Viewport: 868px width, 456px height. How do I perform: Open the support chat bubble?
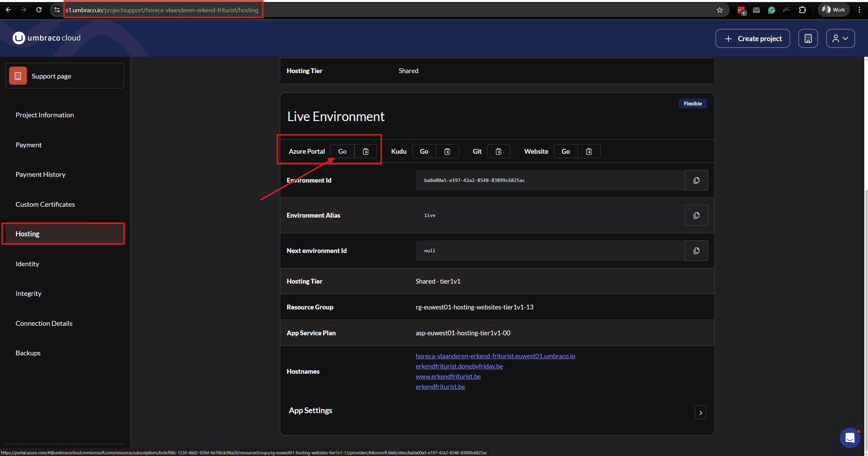850,438
